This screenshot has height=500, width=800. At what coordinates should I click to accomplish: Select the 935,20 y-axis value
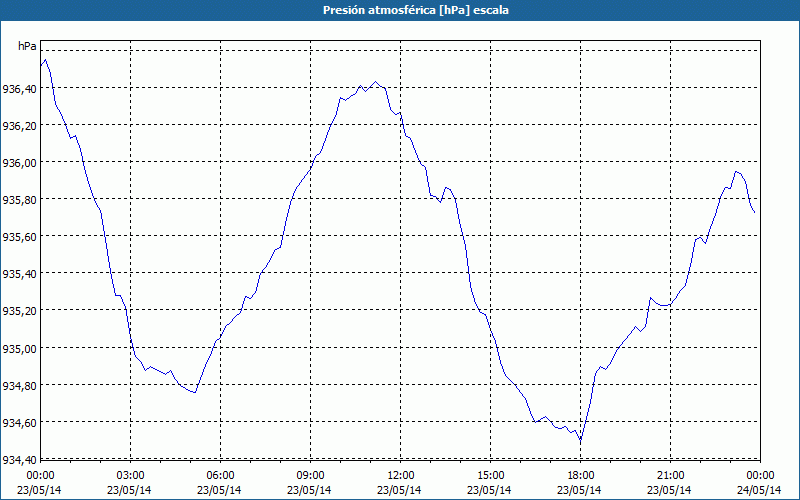pos(19,311)
